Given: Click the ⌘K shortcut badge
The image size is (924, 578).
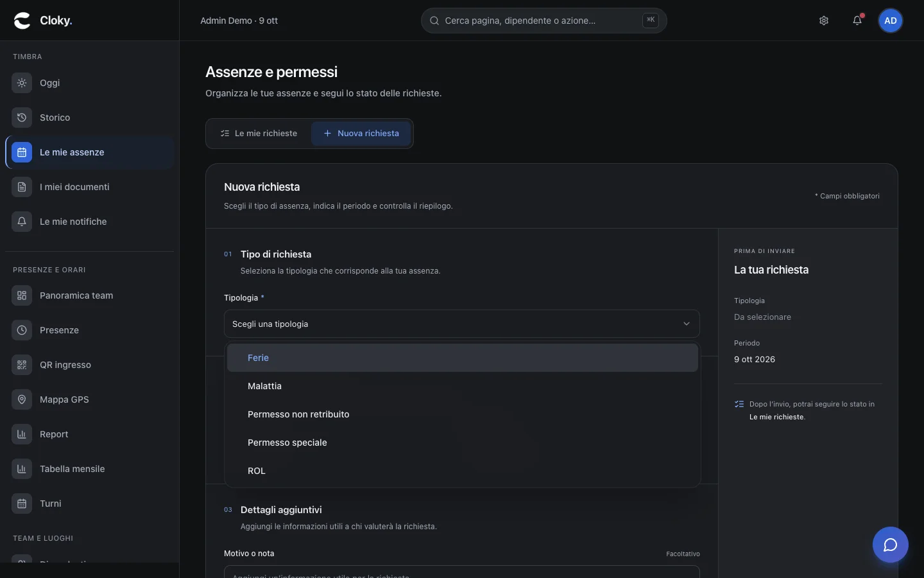Looking at the screenshot, I should (x=651, y=20).
